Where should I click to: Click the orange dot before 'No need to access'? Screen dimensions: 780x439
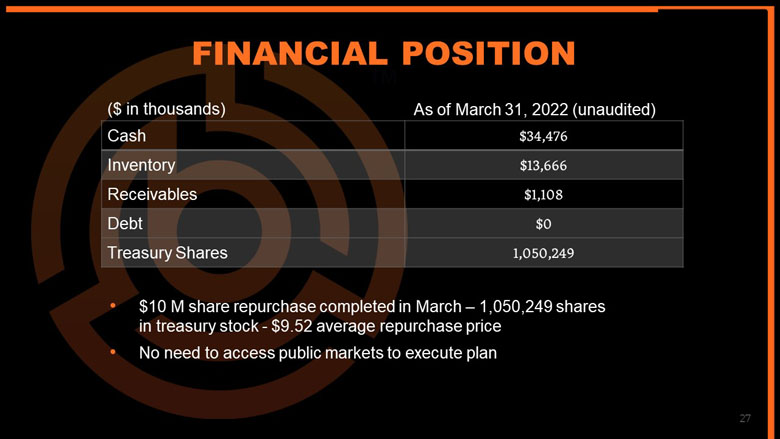coord(113,352)
